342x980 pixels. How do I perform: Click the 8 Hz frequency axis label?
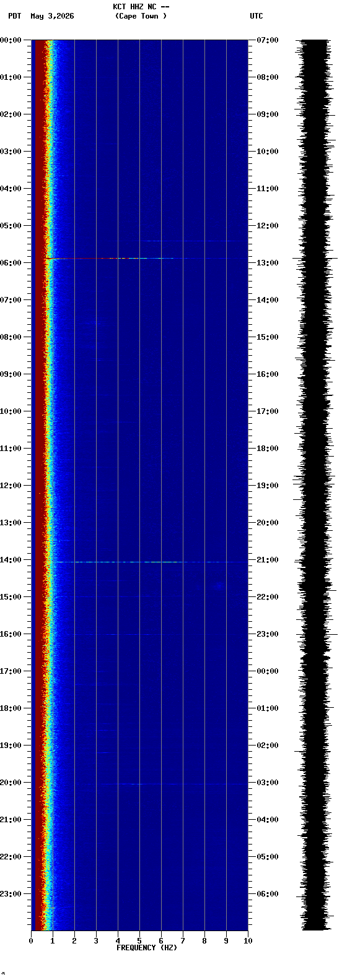point(204,941)
